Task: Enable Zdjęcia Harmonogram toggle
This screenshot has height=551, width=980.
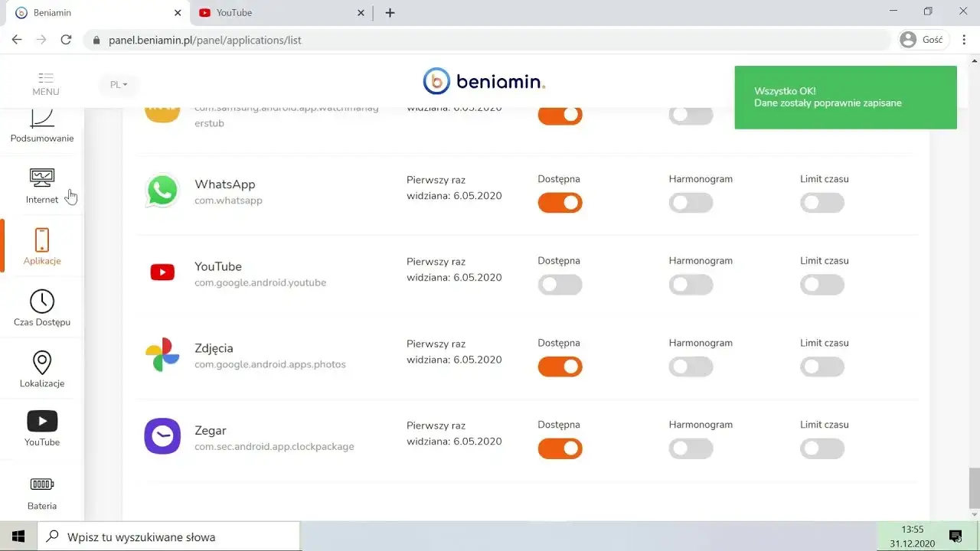Action: [x=691, y=367]
